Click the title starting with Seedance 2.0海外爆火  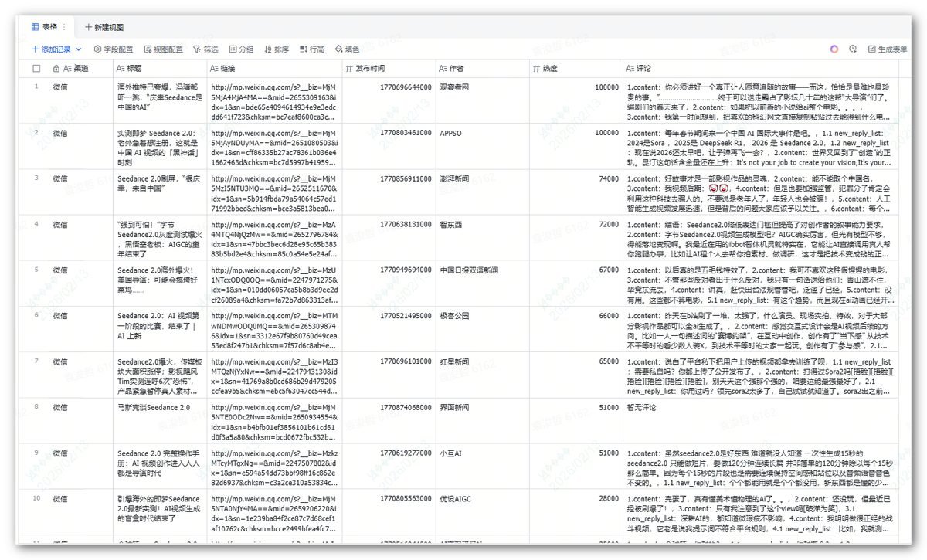[x=158, y=280]
